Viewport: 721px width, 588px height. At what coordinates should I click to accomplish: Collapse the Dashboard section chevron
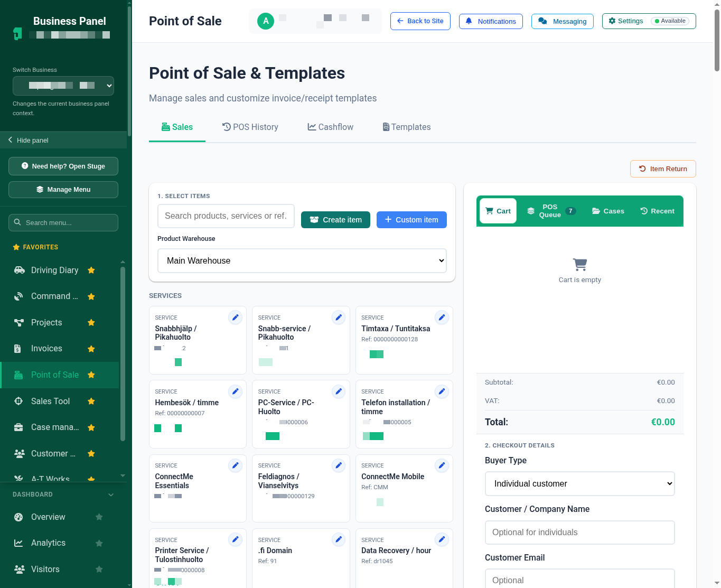point(111,494)
